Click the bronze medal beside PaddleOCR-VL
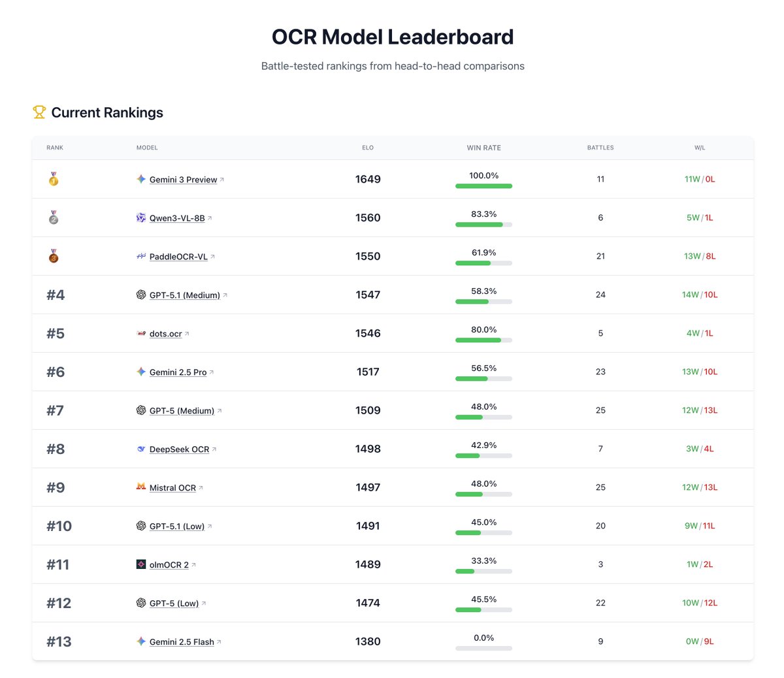Viewport: 784px width, 678px height. [x=54, y=257]
